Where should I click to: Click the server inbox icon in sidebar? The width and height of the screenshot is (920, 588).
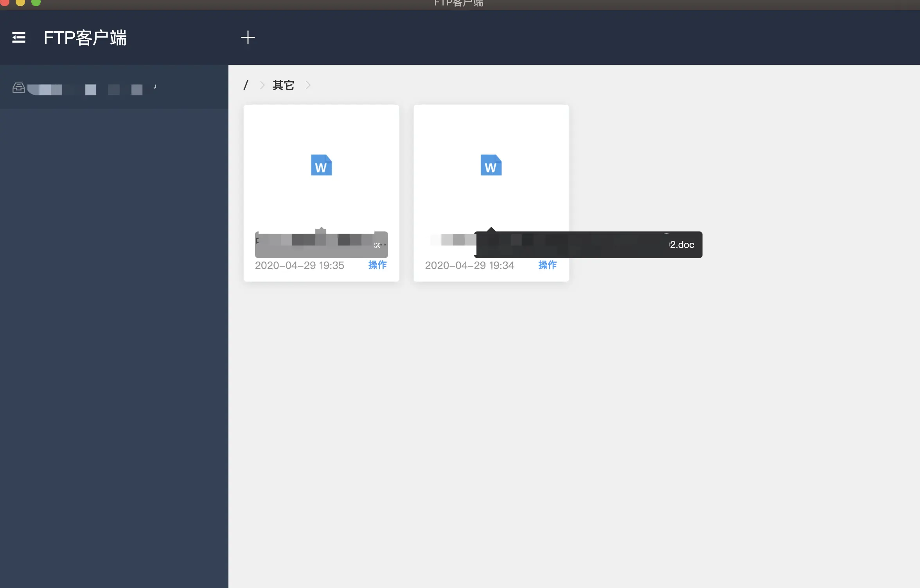point(18,88)
